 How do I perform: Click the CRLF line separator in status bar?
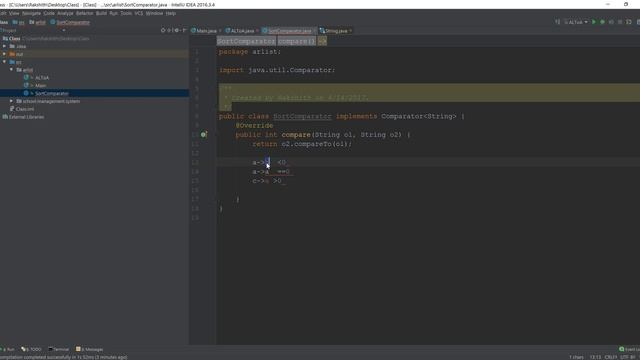tap(611, 357)
